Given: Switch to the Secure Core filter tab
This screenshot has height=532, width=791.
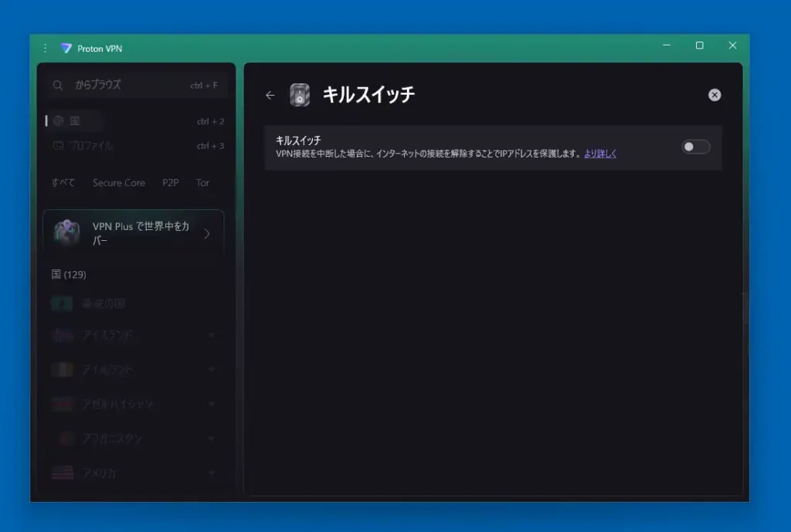Looking at the screenshot, I should (118, 183).
